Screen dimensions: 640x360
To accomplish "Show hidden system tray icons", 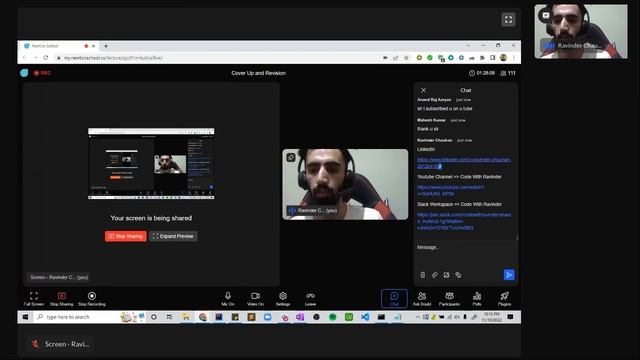I will pos(417,317).
